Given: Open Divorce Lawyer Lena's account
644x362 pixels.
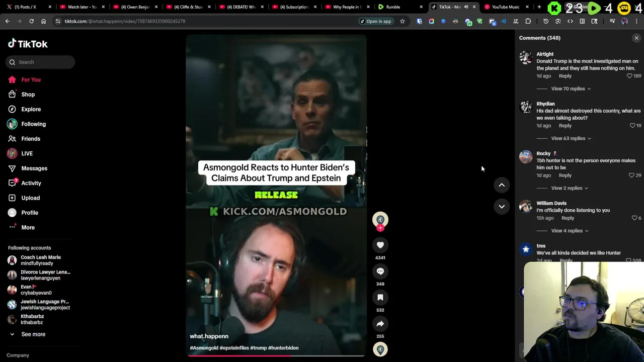Looking at the screenshot, I should (x=39, y=275).
